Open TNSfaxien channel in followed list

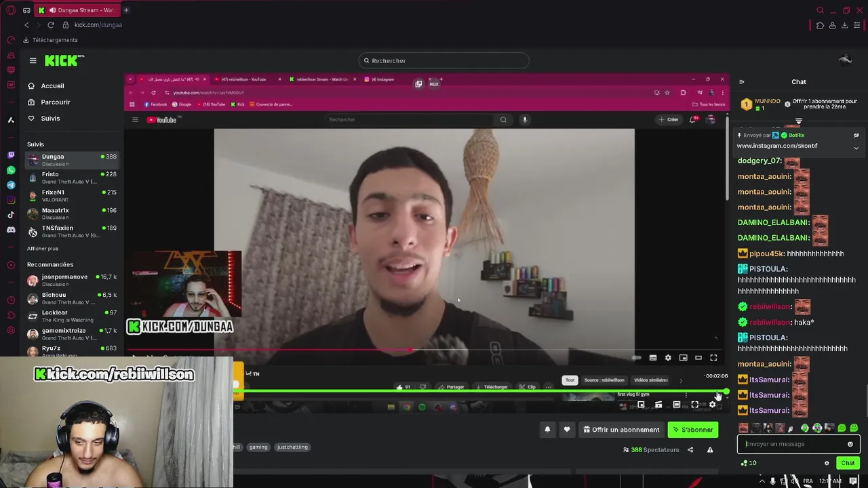[73, 231]
